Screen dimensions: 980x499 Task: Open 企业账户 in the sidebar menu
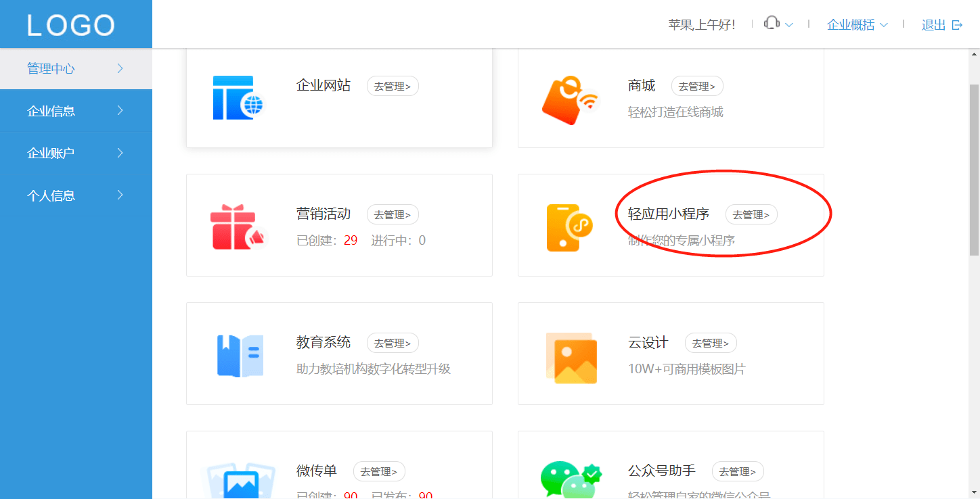click(76, 153)
